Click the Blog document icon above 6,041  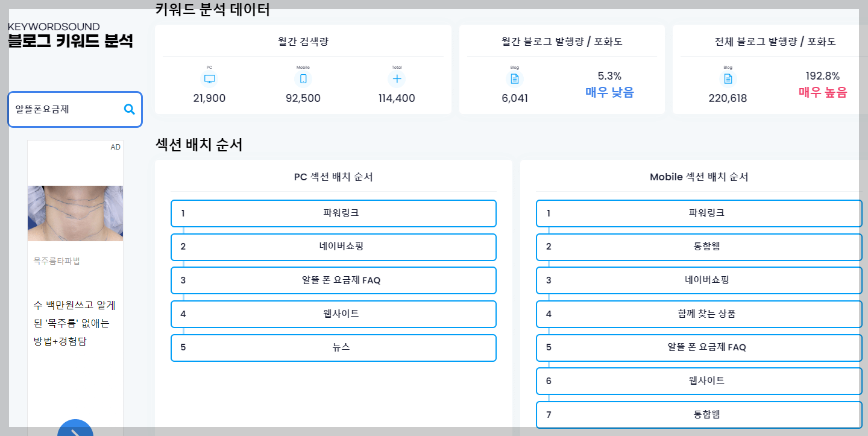[515, 78]
